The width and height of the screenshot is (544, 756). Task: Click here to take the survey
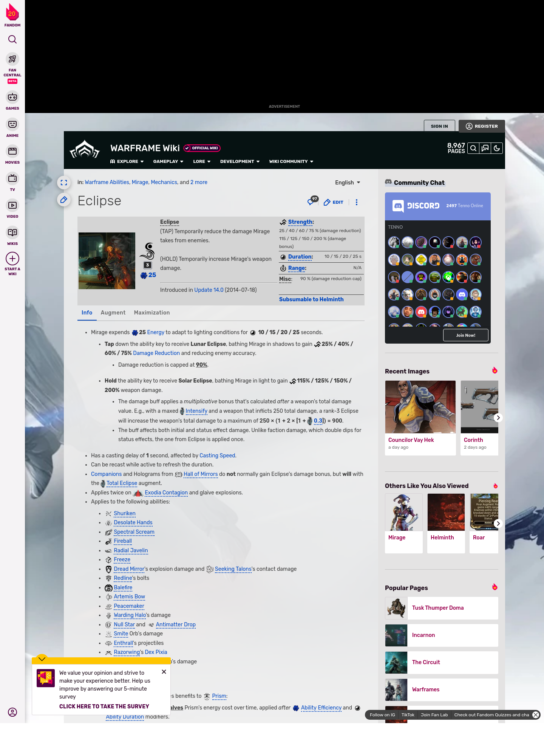tap(104, 706)
